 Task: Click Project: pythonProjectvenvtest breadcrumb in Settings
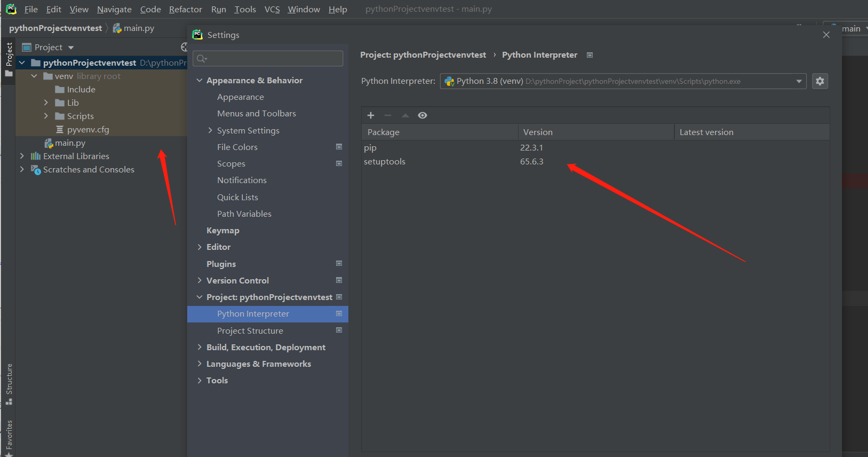tap(423, 55)
